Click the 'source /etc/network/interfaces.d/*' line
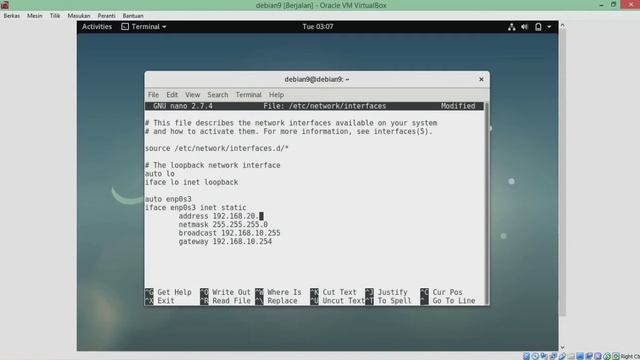Screen dimensions: 640x360 pos(217,149)
